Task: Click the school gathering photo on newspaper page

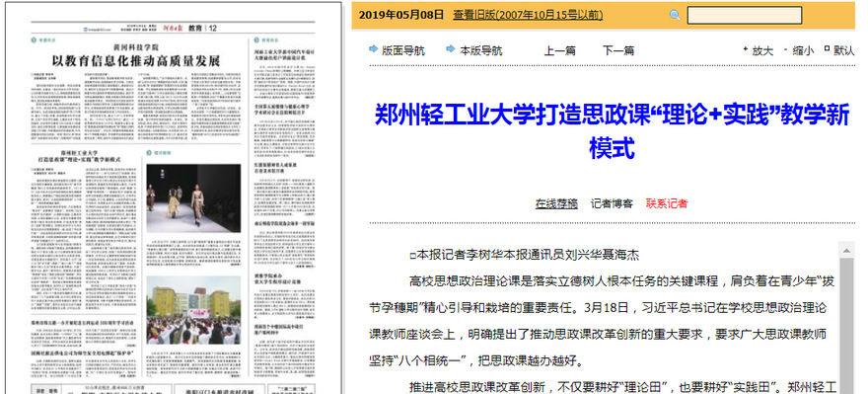Action: click(193, 310)
